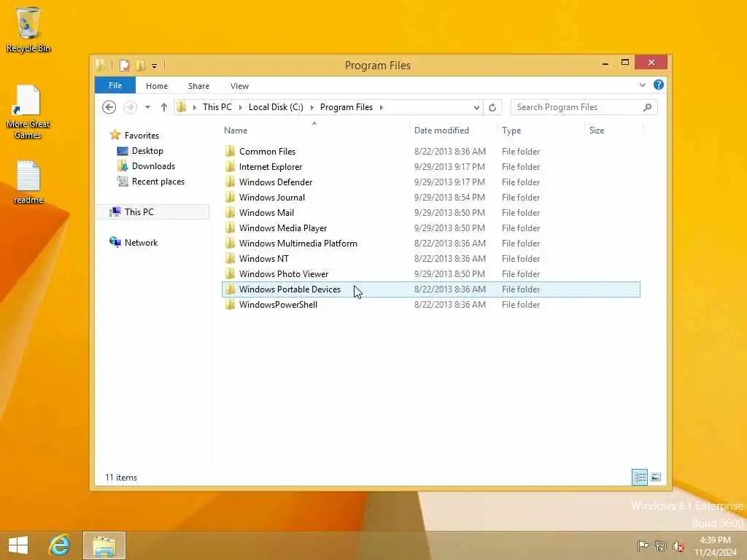This screenshot has width=747, height=560.
Task: Expand arrow after This PC breadcrumb
Action: tap(240, 108)
